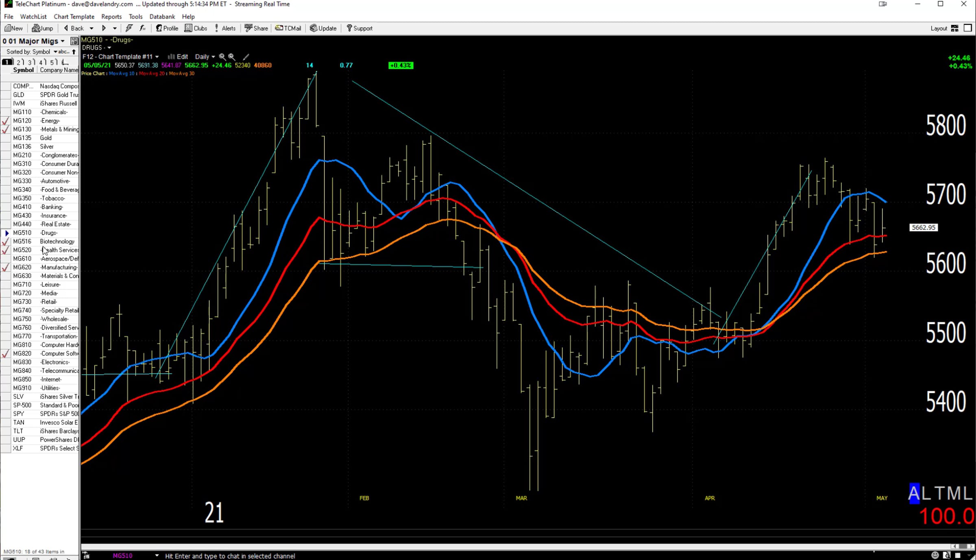976x560 pixels.
Task: Zoom in on the chart
Action: [222, 57]
